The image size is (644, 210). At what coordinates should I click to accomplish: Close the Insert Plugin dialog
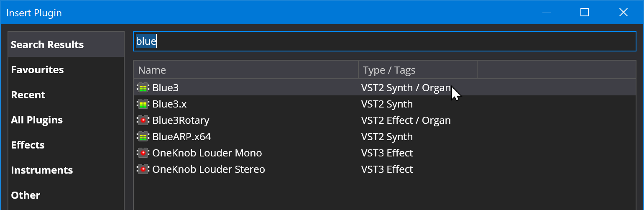click(624, 13)
